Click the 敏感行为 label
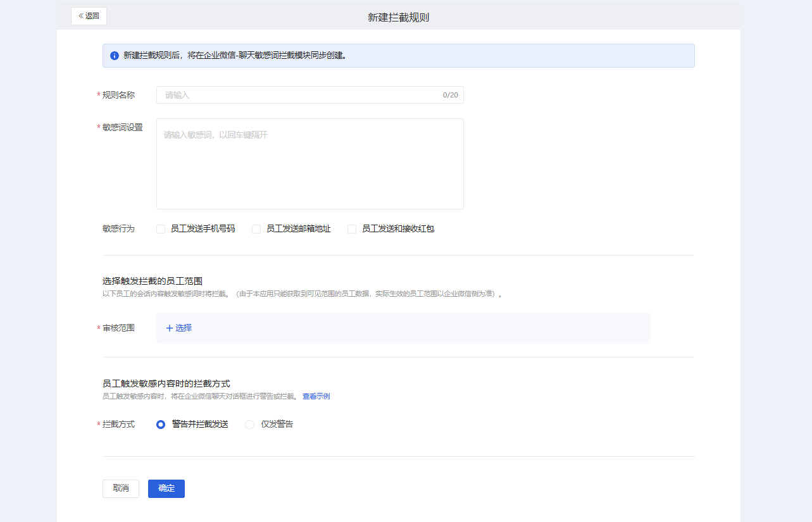This screenshot has height=522, width=812. coord(119,229)
